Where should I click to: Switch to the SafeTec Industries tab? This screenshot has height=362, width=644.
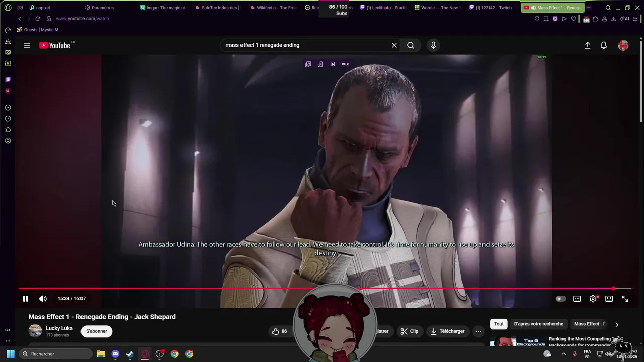click(218, 8)
